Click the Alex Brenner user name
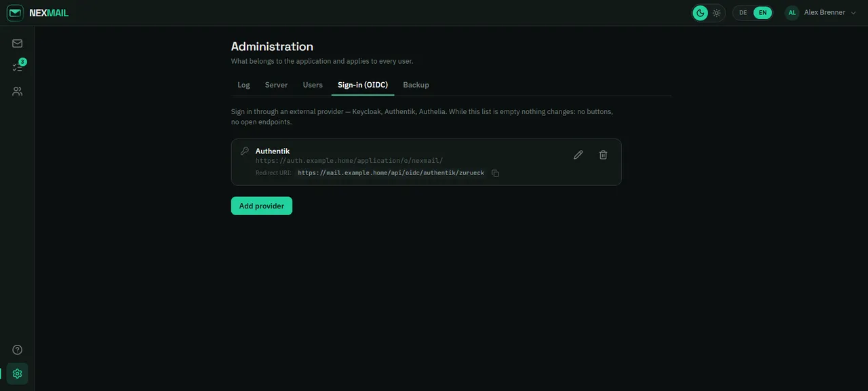The height and width of the screenshot is (391, 868). pyautogui.click(x=825, y=13)
